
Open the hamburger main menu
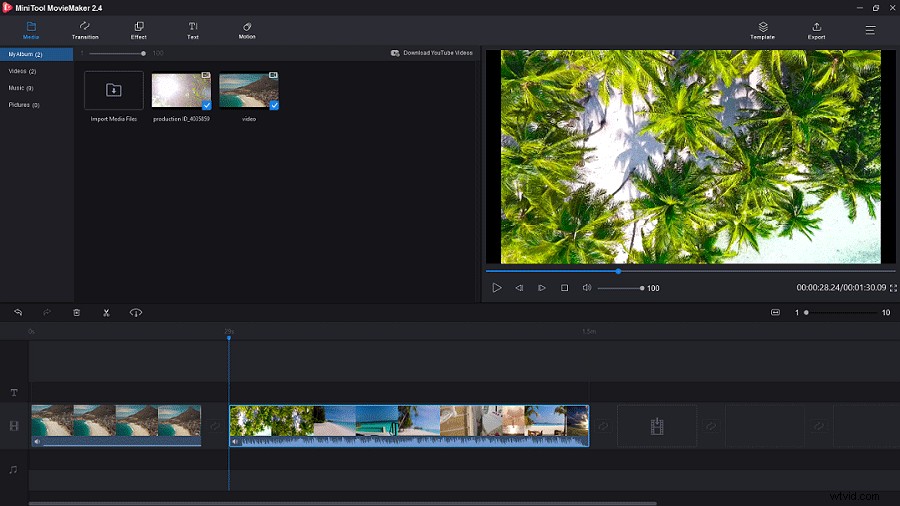870,30
